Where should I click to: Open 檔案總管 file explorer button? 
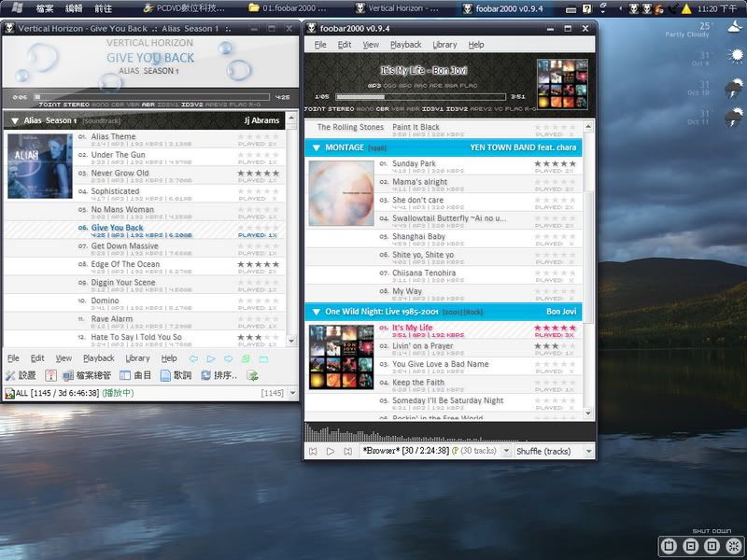point(87,376)
